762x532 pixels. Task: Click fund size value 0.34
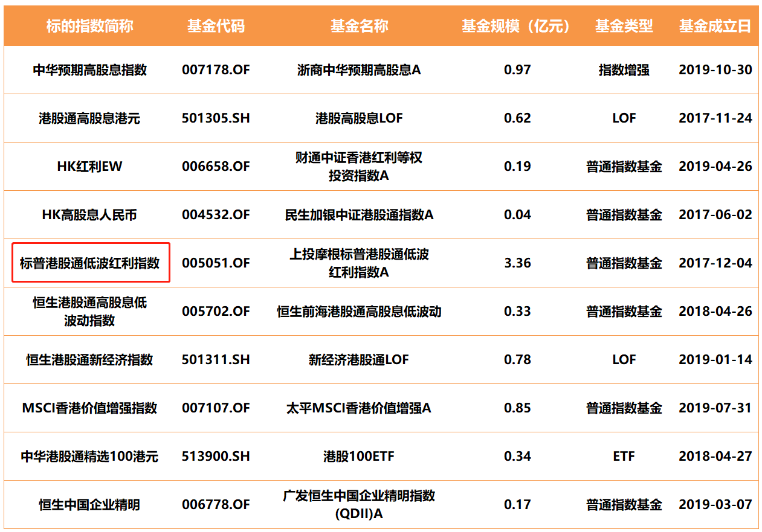(517, 457)
